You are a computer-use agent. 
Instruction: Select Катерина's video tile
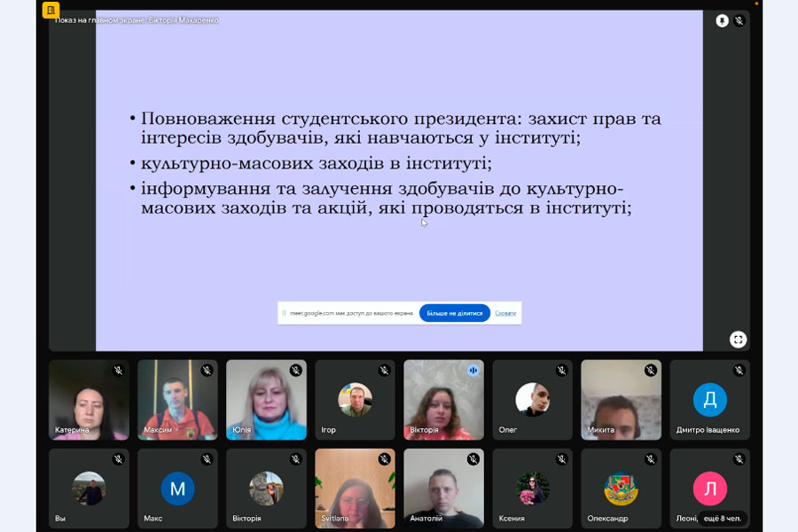pyautogui.click(x=89, y=400)
